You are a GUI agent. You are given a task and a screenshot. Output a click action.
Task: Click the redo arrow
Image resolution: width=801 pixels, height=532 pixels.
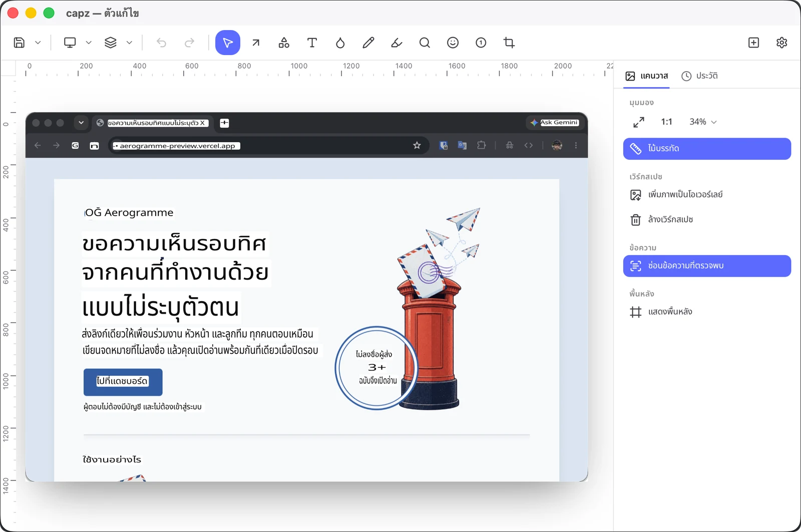pos(189,43)
